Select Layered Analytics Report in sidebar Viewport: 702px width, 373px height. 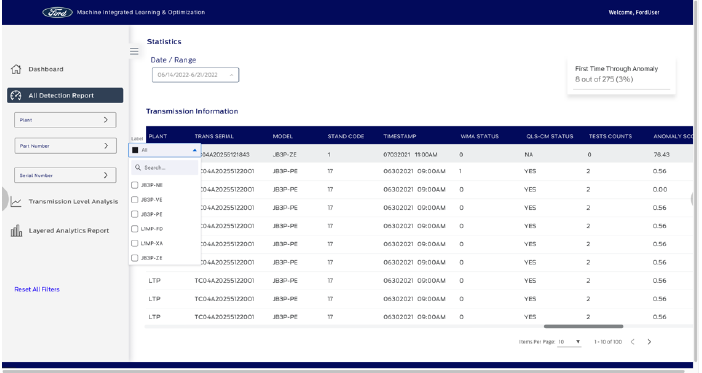[69, 231]
